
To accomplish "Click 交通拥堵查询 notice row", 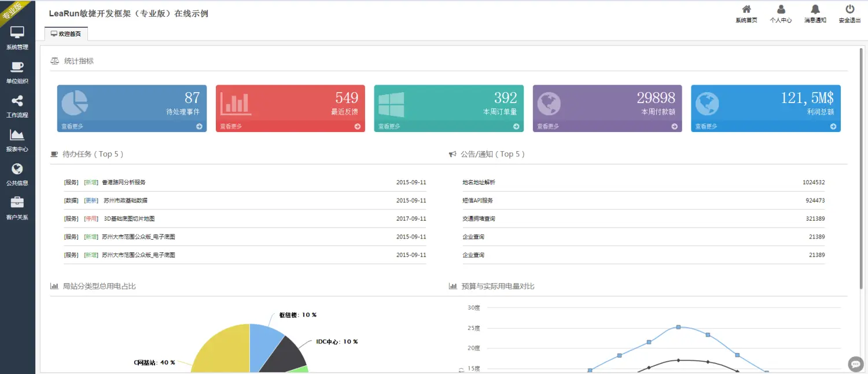I will (x=643, y=219).
